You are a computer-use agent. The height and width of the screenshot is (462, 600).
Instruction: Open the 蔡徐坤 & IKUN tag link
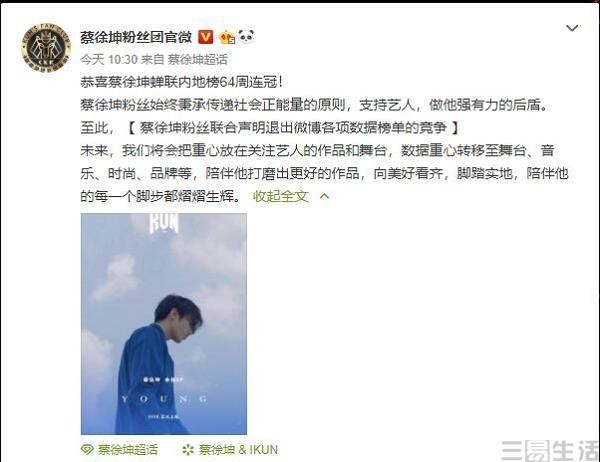pos(238,450)
